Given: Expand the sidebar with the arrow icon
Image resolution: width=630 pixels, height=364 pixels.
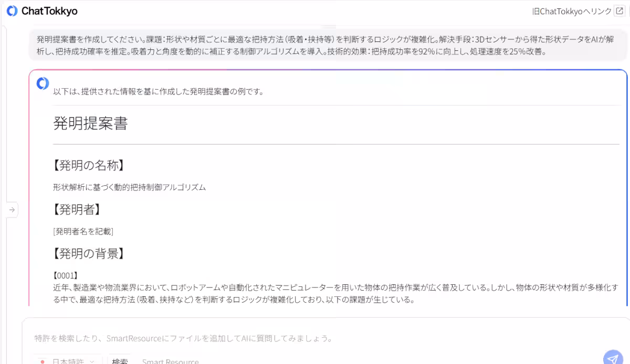Looking at the screenshot, I should pos(12,209).
